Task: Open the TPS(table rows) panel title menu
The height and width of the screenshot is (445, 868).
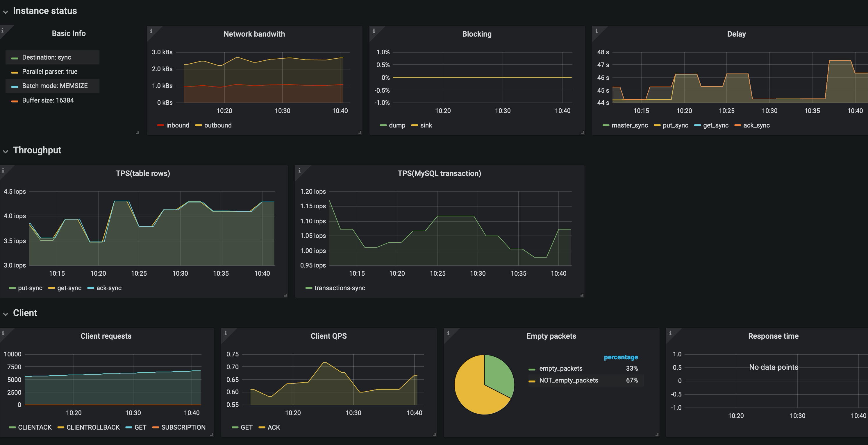Action: click(142, 173)
